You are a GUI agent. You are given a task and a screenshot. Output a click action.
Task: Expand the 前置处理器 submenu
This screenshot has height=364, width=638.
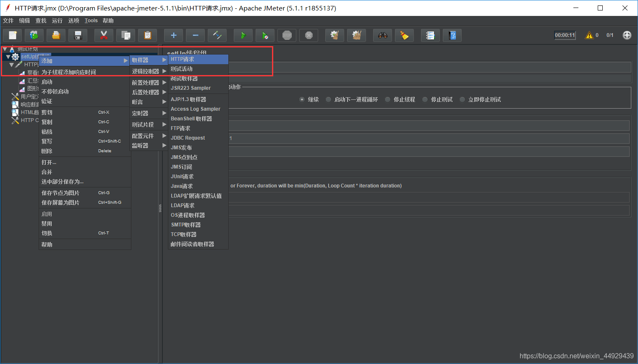point(149,83)
